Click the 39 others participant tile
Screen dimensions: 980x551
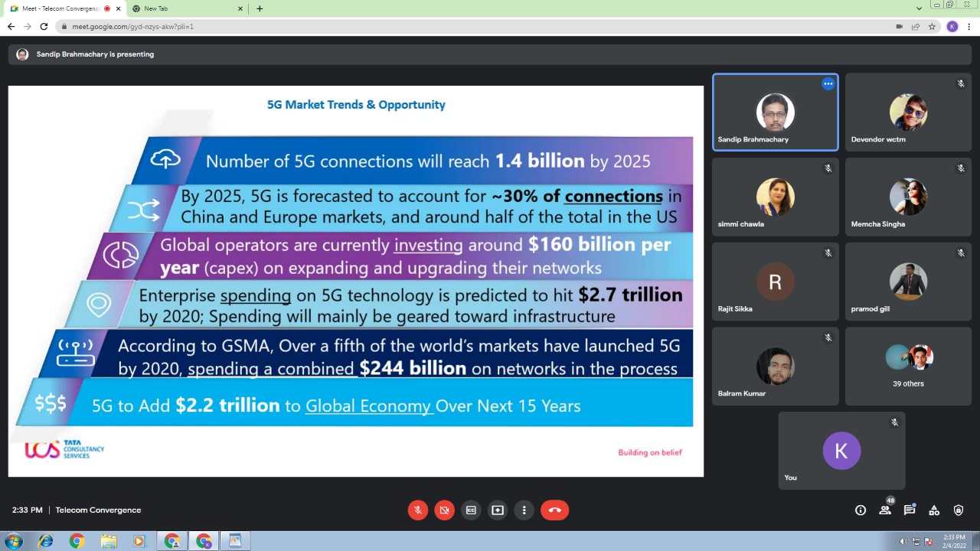coord(908,366)
